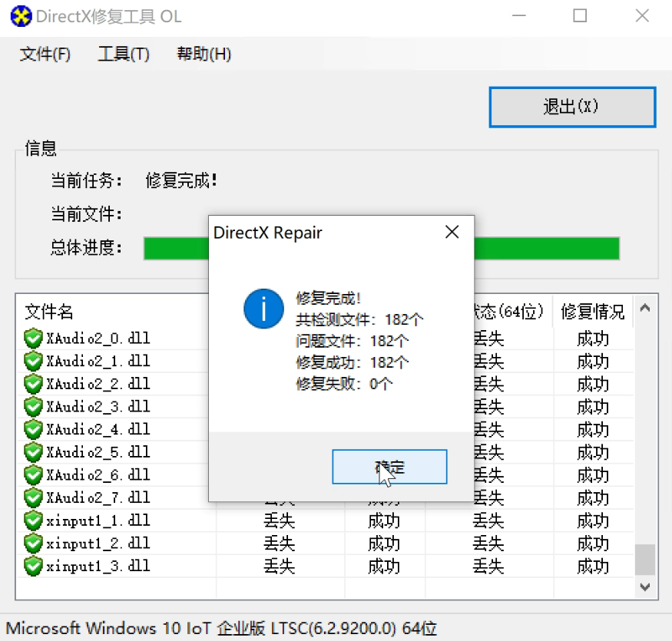The image size is (672, 641).
Task: Minimize the DirectX修复工具 window
Action: [x=518, y=16]
